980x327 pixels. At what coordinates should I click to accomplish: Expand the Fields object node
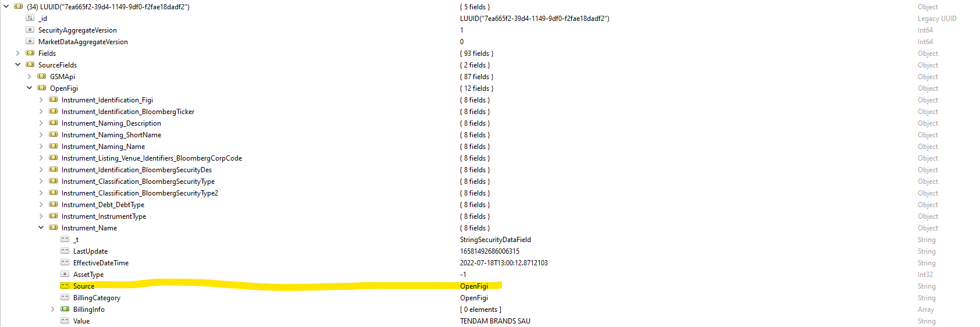18,54
